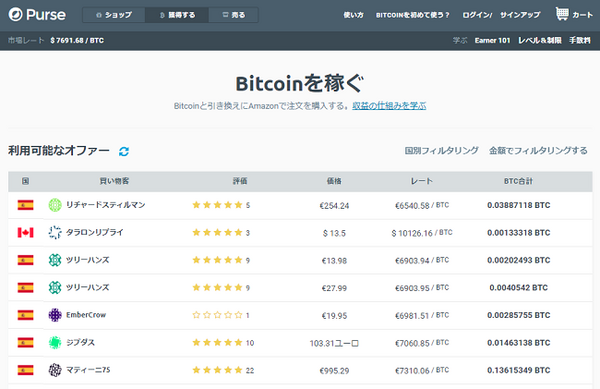Open the 獲得する tab
This screenshot has height=389, width=600.
click(x=177, y=15)
